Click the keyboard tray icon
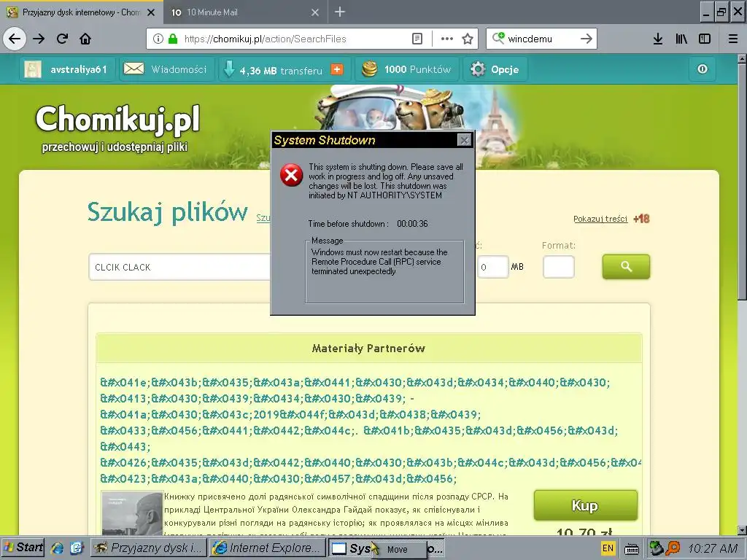 pyautogui.click(x=632, y=549)
